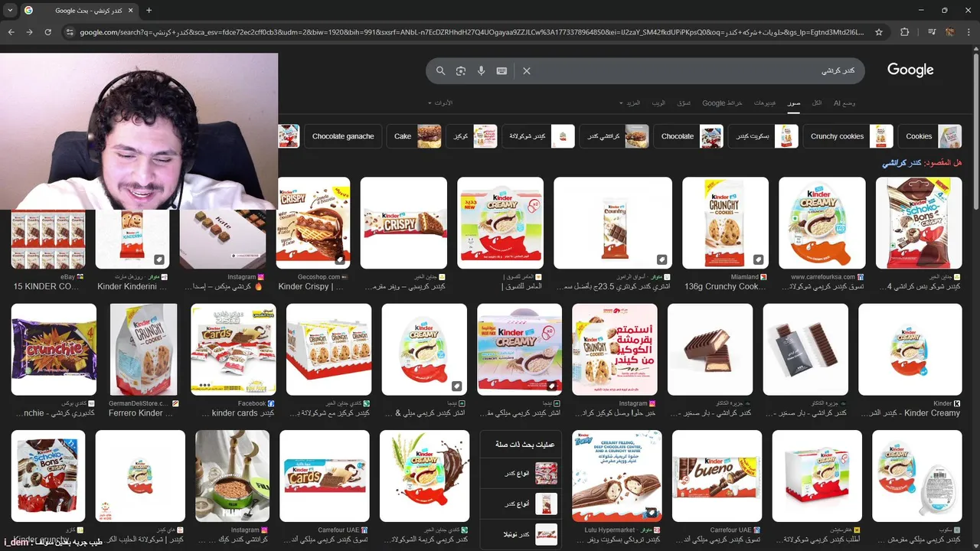Select the كيندر شوكولاتة filter chip

539,136
